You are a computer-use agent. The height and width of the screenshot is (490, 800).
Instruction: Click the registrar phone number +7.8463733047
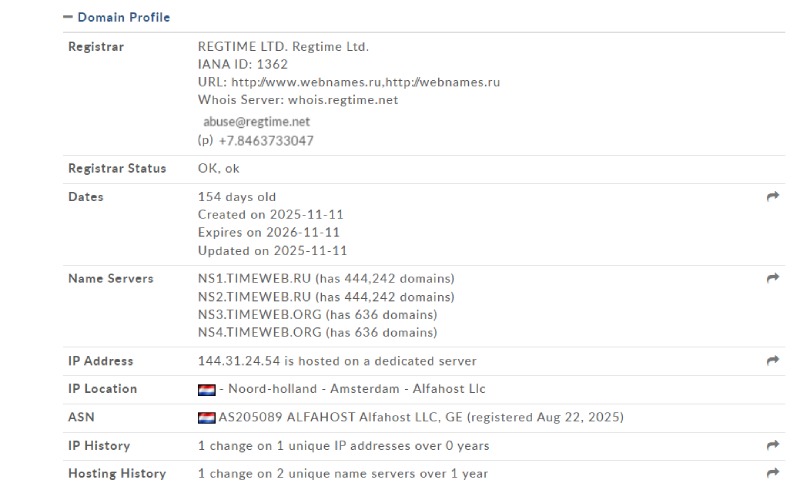[265, 141]
